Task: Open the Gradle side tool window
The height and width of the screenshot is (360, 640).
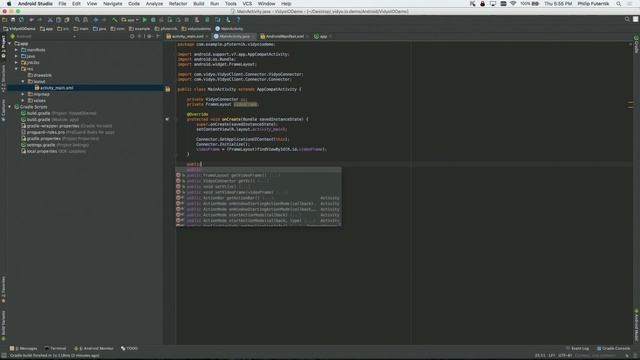Action: pos(636,45)
